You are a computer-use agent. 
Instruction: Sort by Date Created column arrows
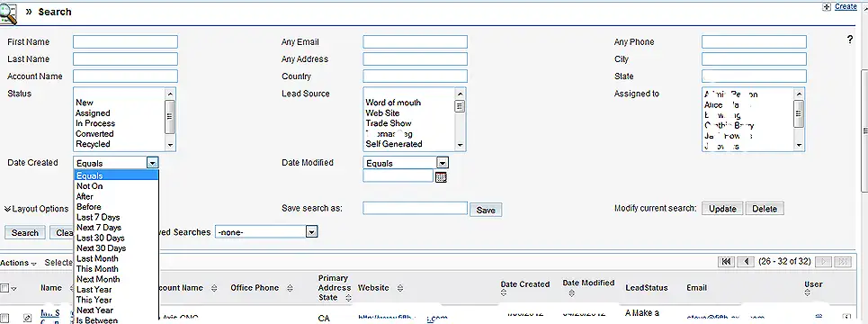point(504,293)
